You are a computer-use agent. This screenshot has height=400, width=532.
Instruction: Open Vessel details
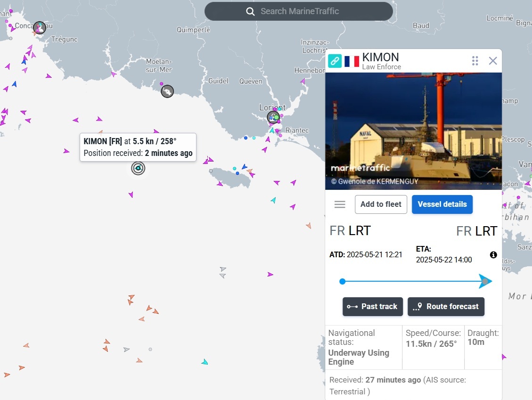(x=442, y=204)
